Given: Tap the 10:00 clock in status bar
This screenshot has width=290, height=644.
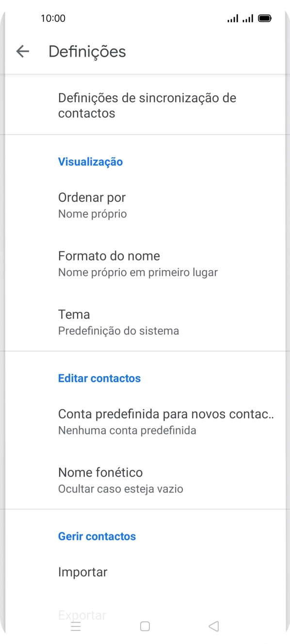Looking at the screenshot, I should [x=53, y=18].
